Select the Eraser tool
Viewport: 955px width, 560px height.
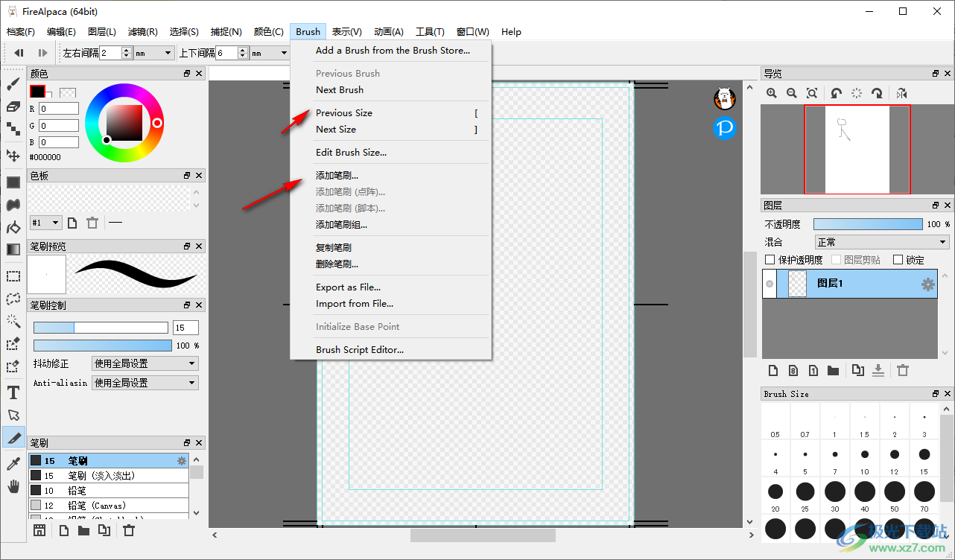point(13,106)
